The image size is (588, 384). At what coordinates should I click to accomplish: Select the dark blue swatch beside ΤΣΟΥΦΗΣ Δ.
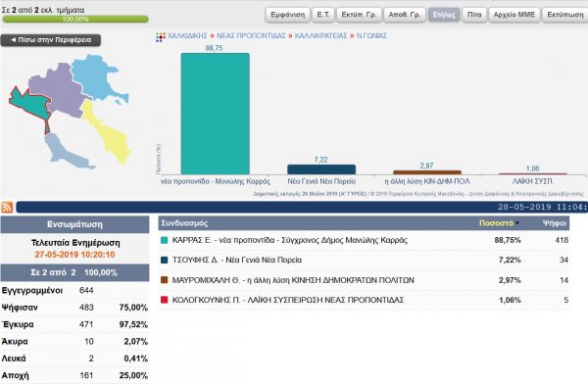164,260
